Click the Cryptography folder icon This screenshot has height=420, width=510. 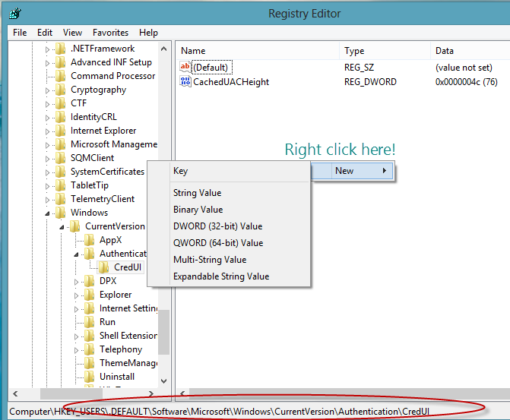[61, 90]
